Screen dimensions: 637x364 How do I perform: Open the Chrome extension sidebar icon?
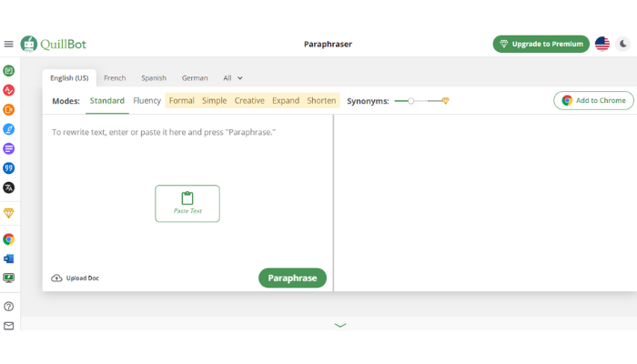[8, 239]
